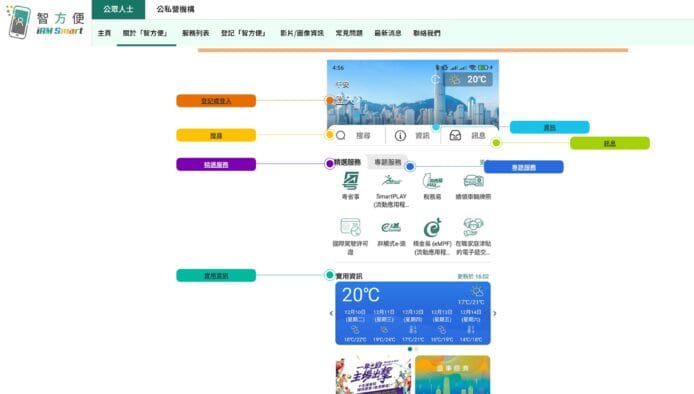
Task: Click the sun-cloud icon on weather card
Action: pos(477,291)
